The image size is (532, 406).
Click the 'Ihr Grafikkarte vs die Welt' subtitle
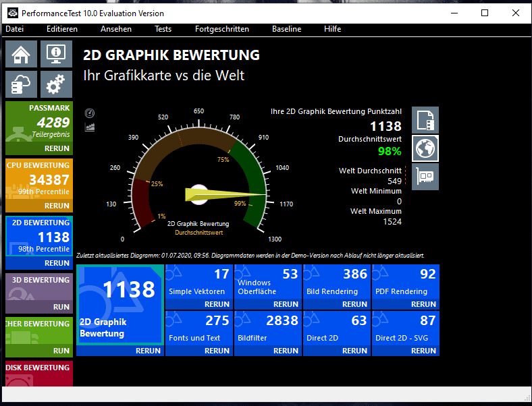(x=163, y=76)
